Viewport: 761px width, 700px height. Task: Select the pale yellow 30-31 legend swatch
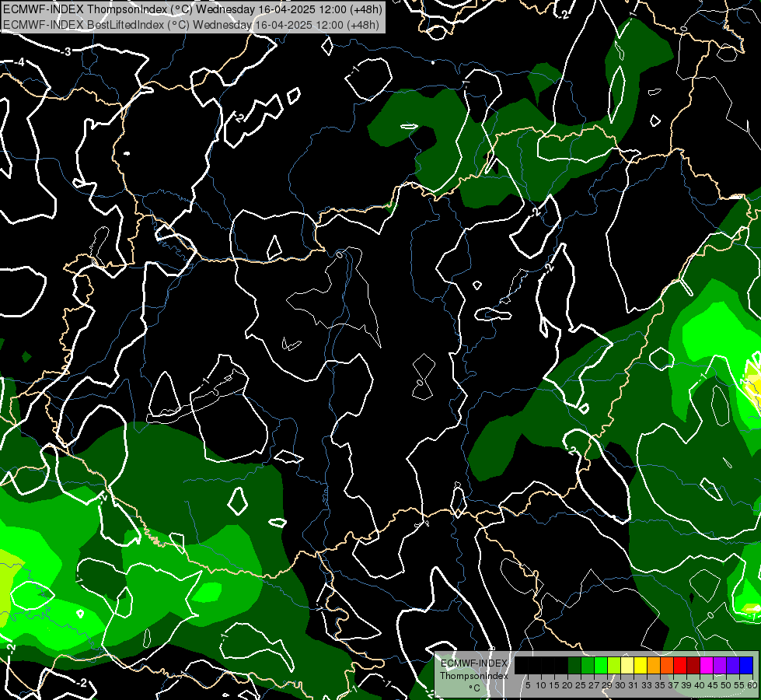(627, 665)
